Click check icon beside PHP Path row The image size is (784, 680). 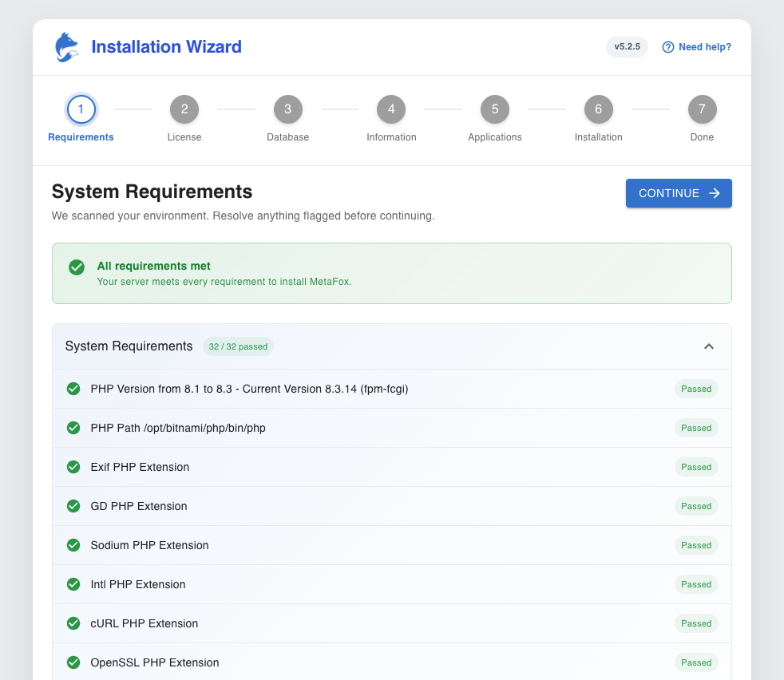[73, 428]
